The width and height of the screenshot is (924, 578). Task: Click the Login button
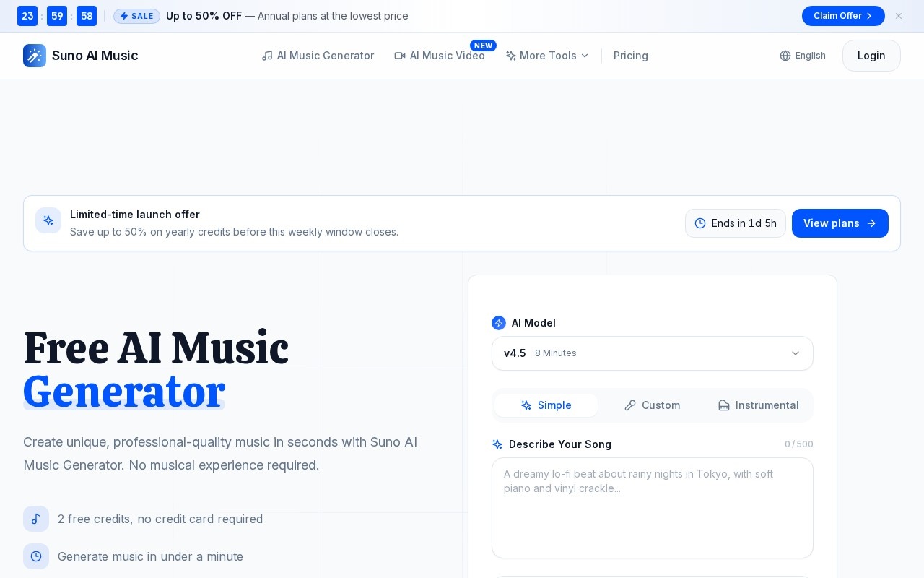pos(871,56)
